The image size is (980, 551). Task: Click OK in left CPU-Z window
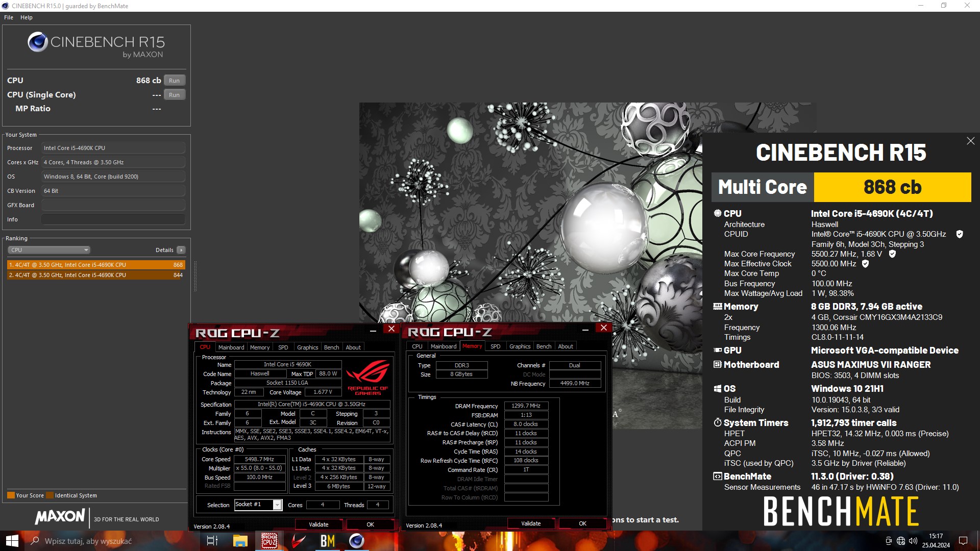click(370, 524)
